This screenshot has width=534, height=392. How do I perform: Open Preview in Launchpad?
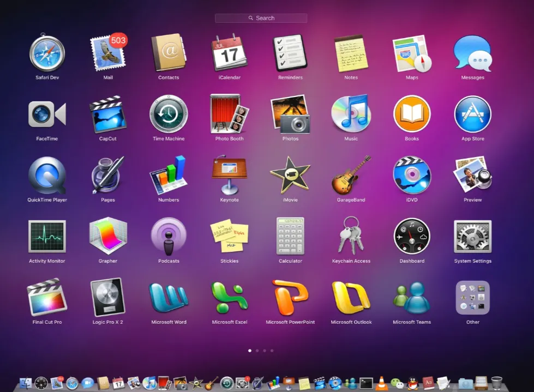pyautogui.click(x=473, y=175)
